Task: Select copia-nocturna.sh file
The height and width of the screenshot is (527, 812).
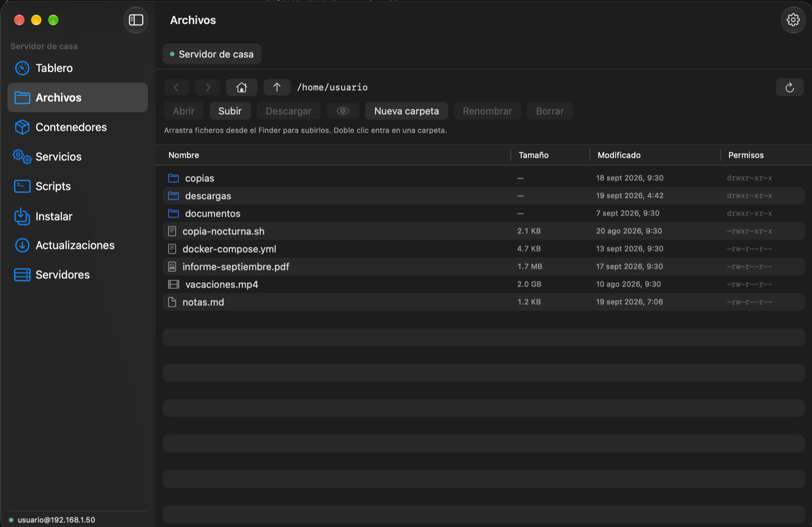Action: point(483,231)
